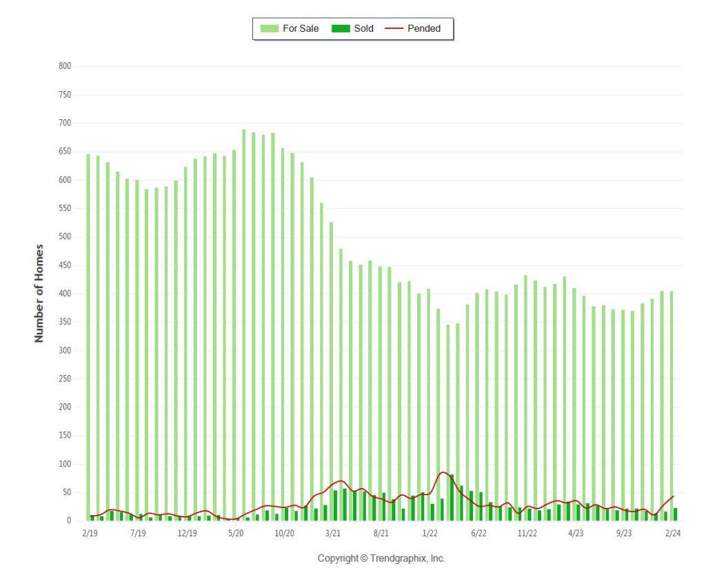Click the 0 y-axis value
This screenshot has width=706, height=588.
[x=69, y=520]
